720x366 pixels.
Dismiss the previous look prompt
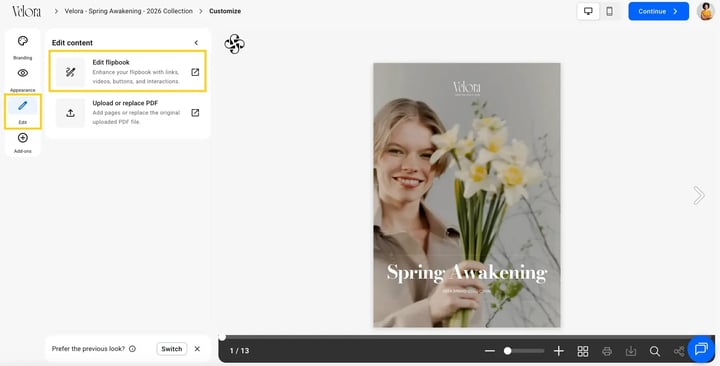[x=197, y=349]
